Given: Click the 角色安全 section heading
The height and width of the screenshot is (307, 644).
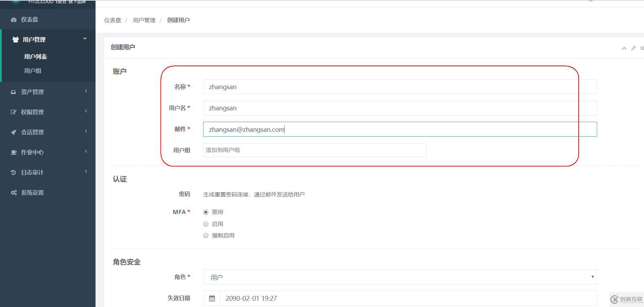Looking at the screenshot, I should click(126, 262).
